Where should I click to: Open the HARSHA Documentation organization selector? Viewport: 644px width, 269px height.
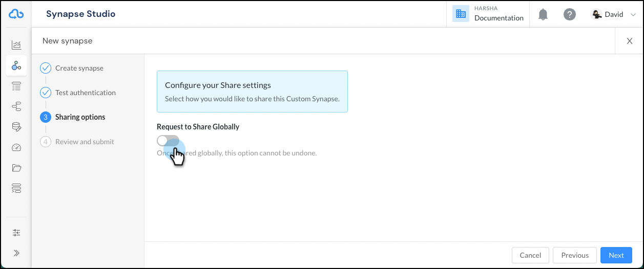tap(488, 14)
